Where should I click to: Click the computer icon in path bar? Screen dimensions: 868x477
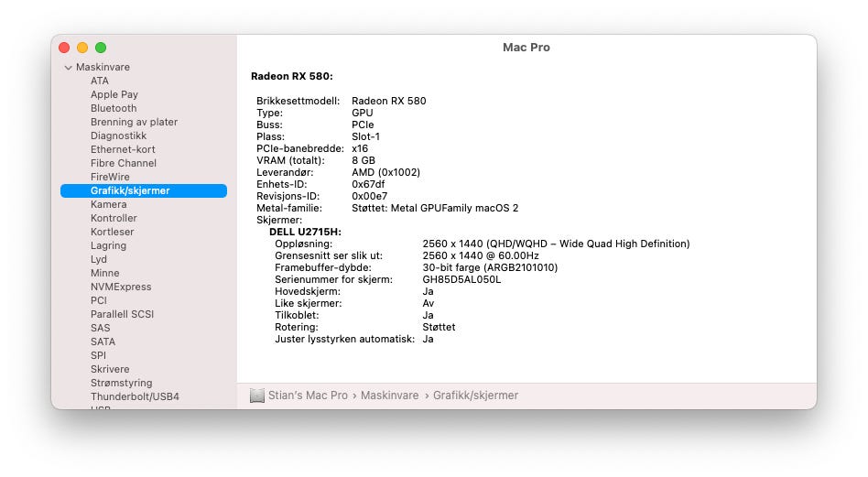257,396
